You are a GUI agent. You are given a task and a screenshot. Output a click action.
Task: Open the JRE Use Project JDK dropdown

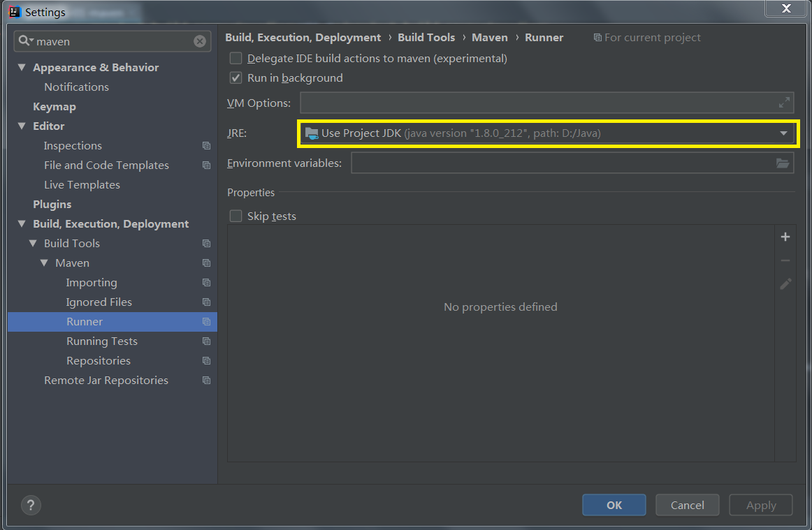pos(547,133)
